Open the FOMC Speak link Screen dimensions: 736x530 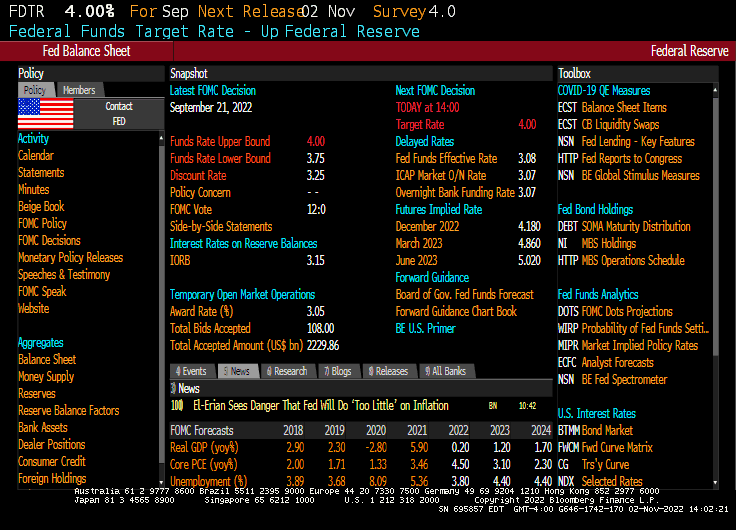click(42, 292)
